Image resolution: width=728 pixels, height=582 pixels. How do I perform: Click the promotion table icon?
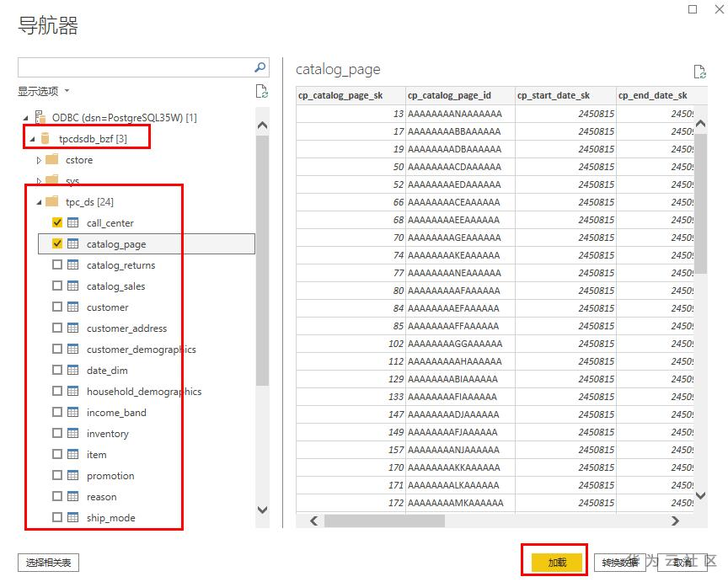click(x=73, y=475)
